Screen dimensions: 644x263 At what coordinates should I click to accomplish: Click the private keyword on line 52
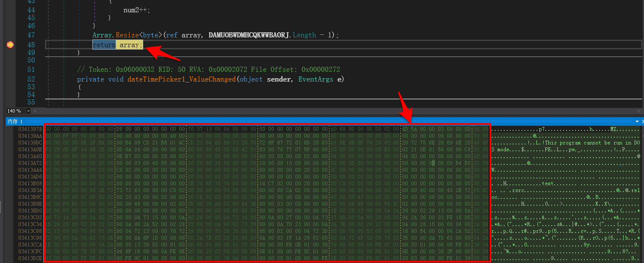tap(90, 79)
